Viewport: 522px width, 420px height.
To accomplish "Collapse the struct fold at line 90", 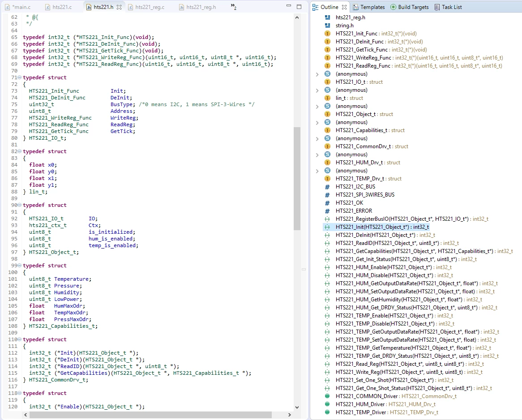I will (x=19, y=205).
